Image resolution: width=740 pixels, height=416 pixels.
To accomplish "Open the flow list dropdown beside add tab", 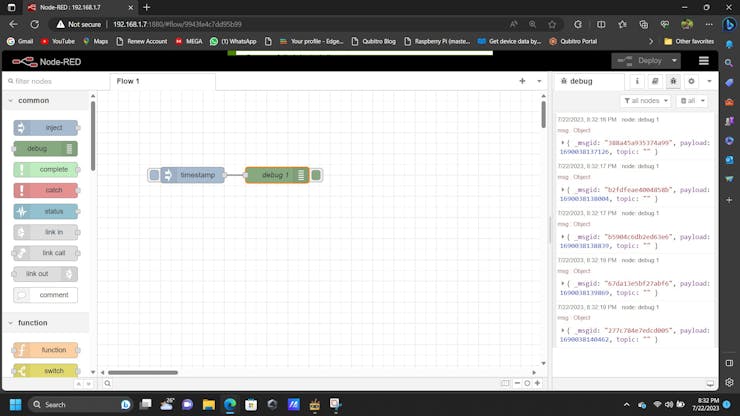I will (x=538, y=81).
